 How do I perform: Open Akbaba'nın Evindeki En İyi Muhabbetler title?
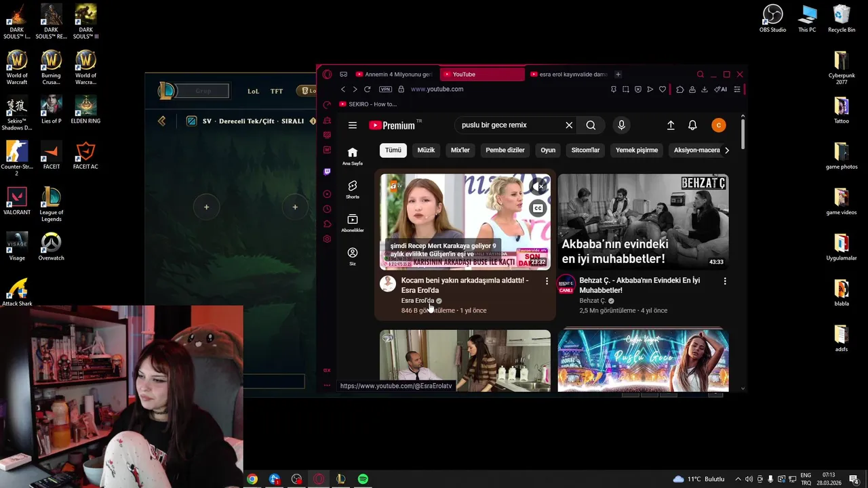point(639,285)
